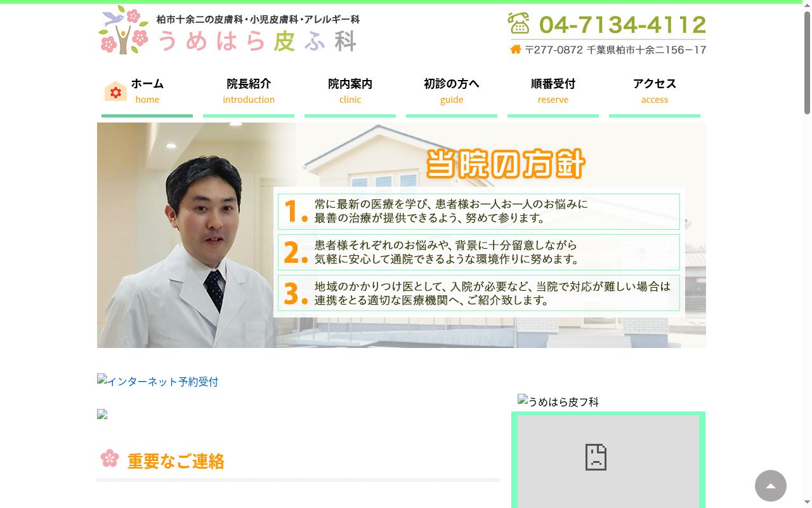This screenshot has width=812, height=508.
Task: Click the うめはら皮ふ科 clinic logo
Action: click(228, 30)
